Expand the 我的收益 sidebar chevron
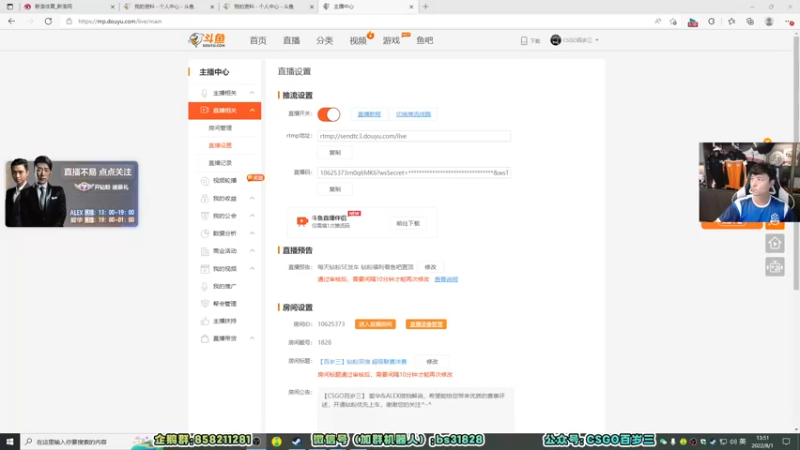Screen dimensions: 800x450 252,198
